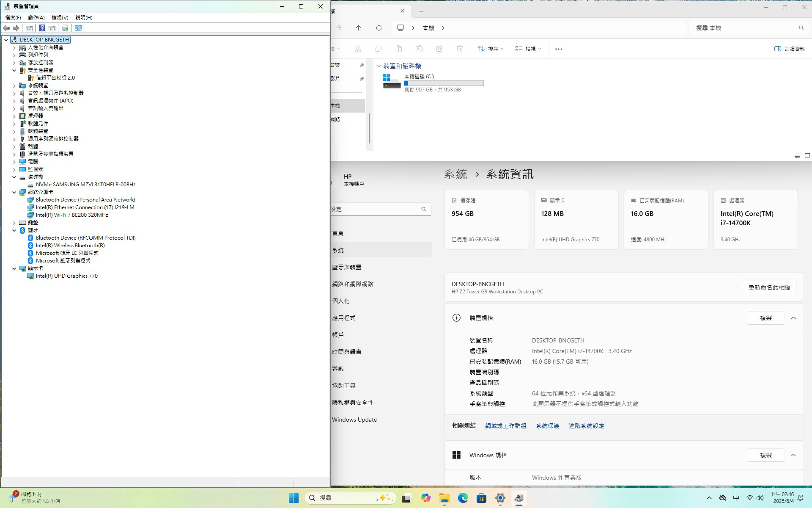This screenshot has height=508, width=812.
Task: Click the Cut scissors icon in File Explorer
Action: click(x=358, y=49)
